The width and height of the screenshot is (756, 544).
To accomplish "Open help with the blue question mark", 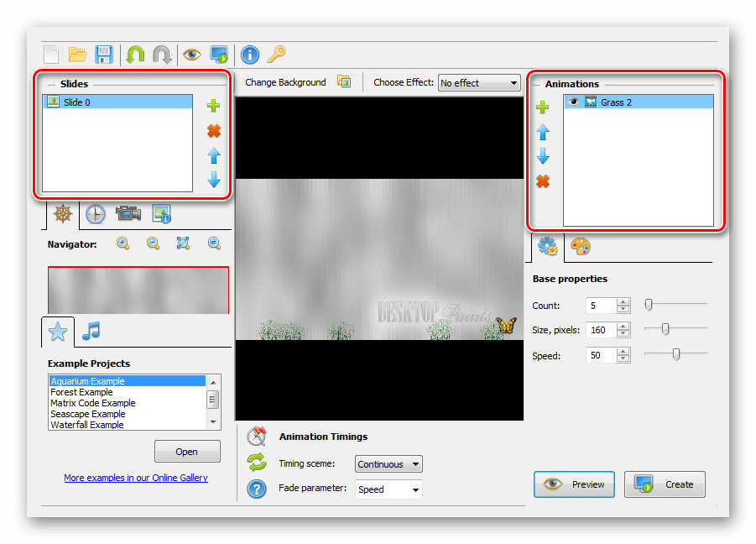I will 257,489.
